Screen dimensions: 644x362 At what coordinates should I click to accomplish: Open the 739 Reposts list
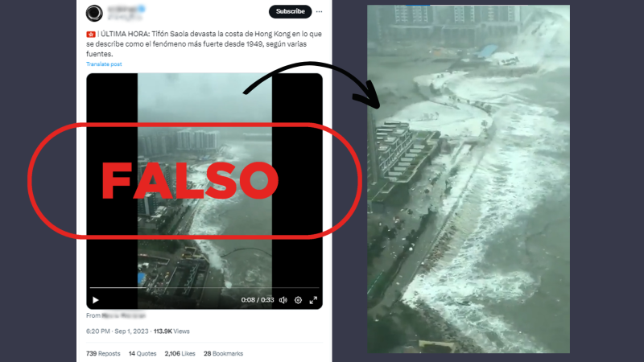(x=103, y=353)
